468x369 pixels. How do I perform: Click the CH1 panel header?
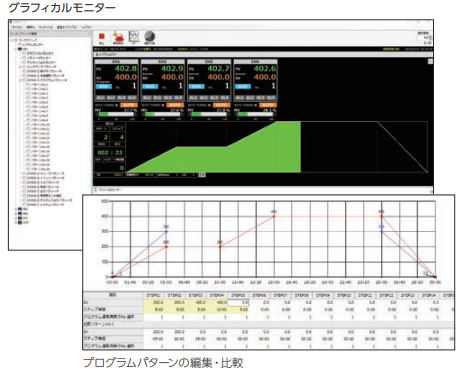pyautogui.click(x=116, y=62)
